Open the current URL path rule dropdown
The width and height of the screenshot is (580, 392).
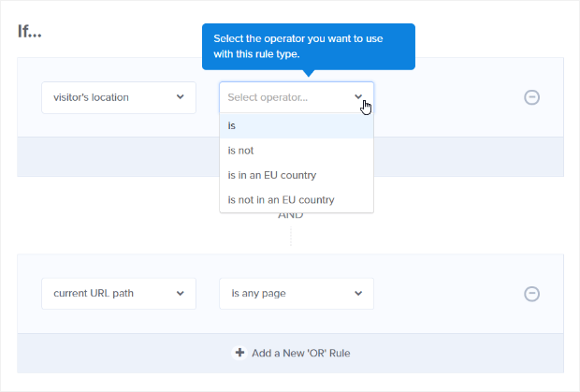[x=118, y=294]
